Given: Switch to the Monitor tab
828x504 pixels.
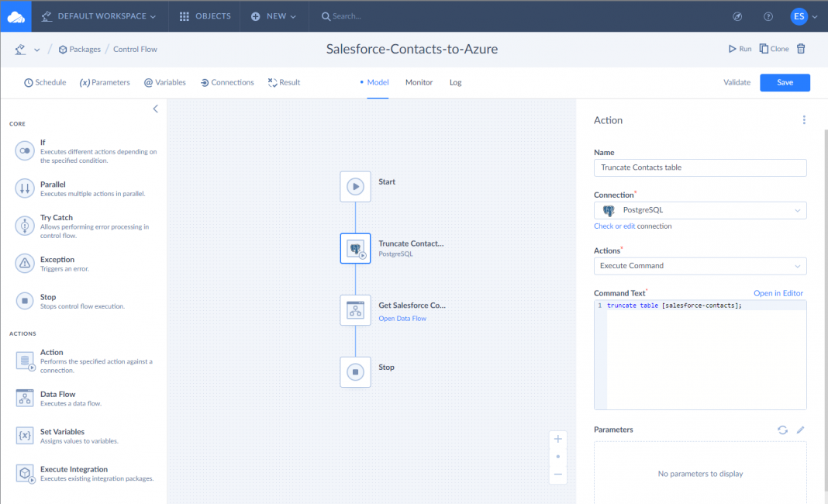Looking at the screenshot, I should (x=419, y=82).
